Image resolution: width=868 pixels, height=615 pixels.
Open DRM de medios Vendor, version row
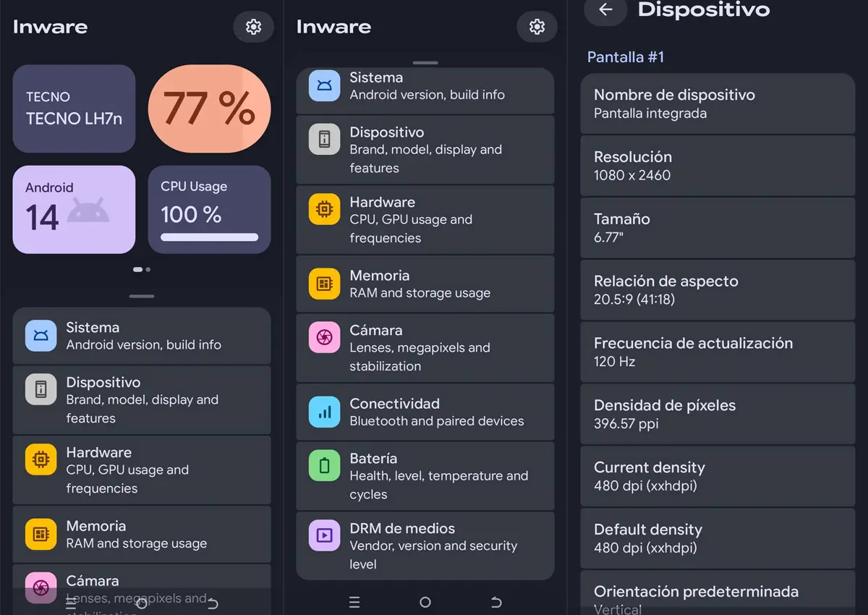[425, 546]
